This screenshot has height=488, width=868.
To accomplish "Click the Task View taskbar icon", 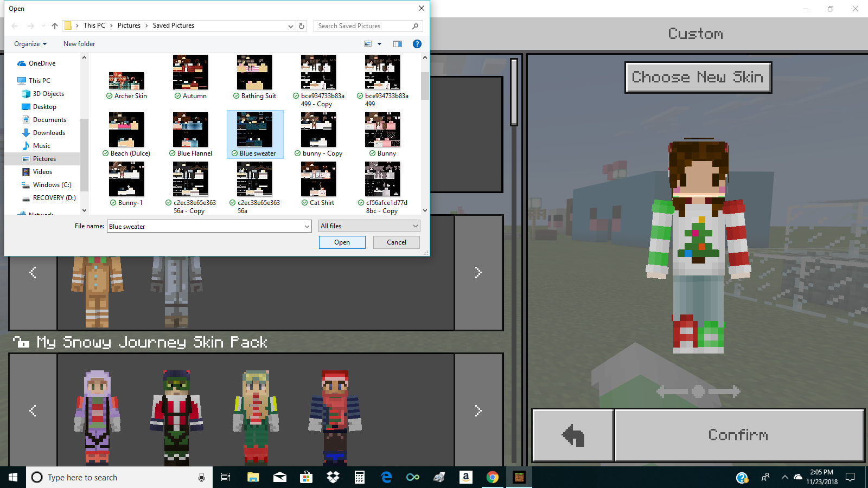I will pyautogui.click(x=226, y=477).
